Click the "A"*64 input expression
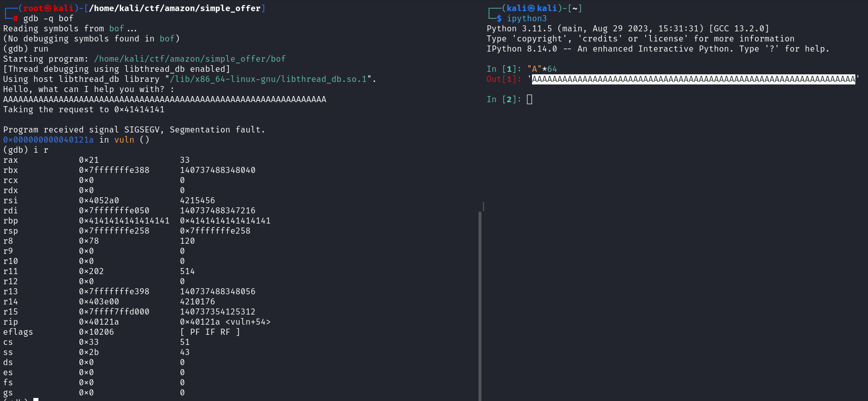868x401 pixels. [x=542, y=69]
